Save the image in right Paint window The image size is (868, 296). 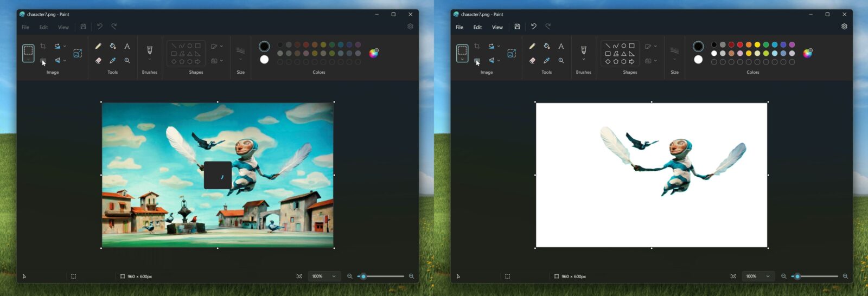click(x=518, y=27)
